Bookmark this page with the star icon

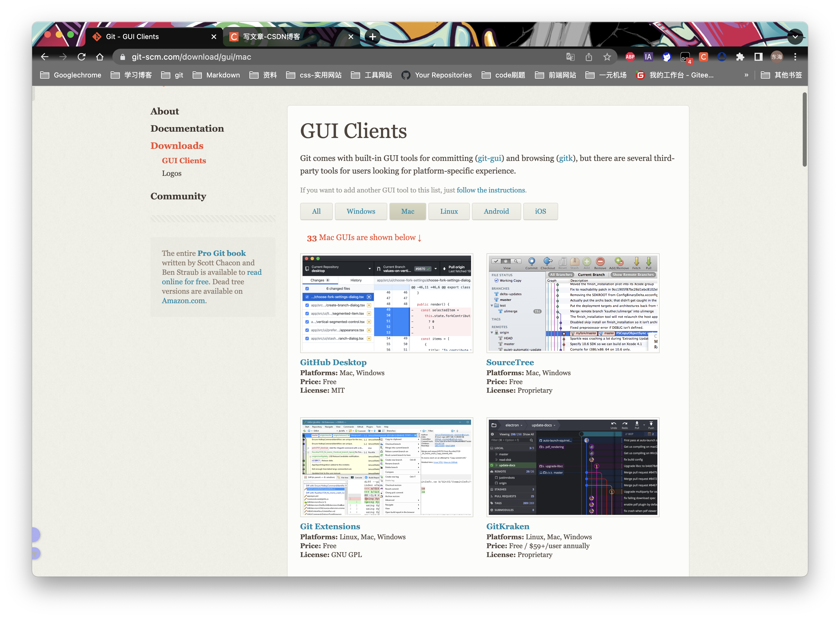point(607,57)
